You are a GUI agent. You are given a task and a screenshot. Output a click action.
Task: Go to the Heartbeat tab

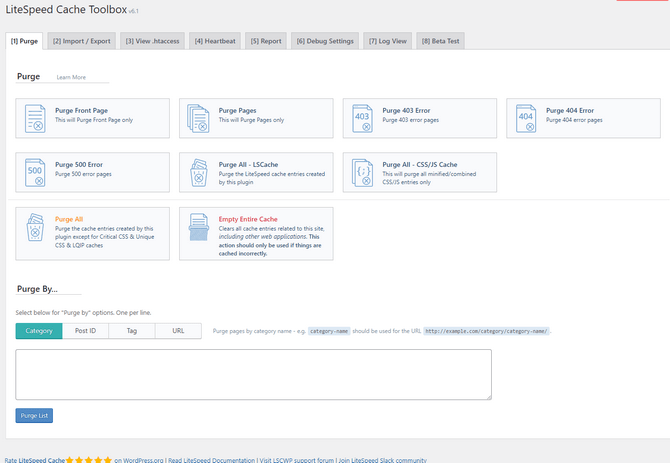click(217, 41)
